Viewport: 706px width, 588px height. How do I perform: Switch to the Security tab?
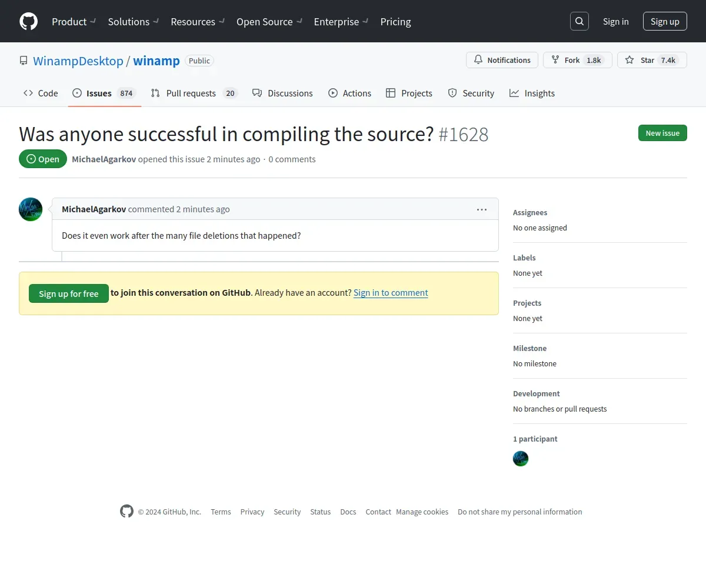pos(471,93)
